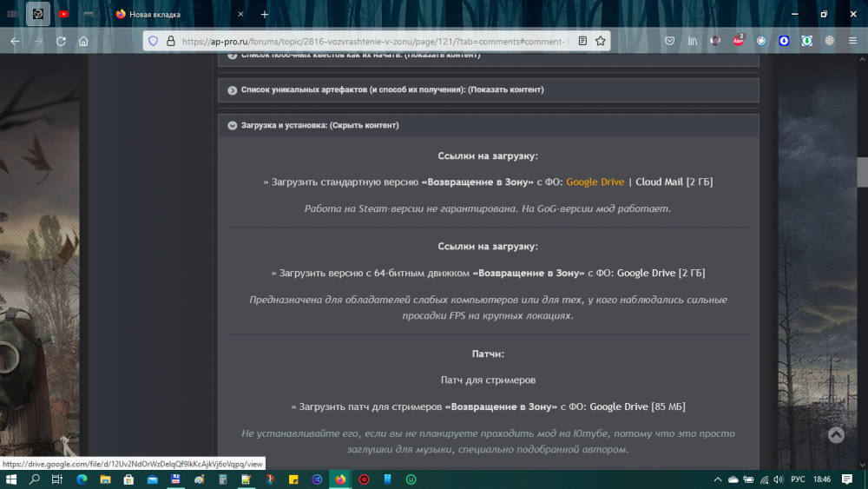The width and height of the screenshot is (868, 489).
Task: Switch to the fourth pinned tab
Action: point(89,15)
